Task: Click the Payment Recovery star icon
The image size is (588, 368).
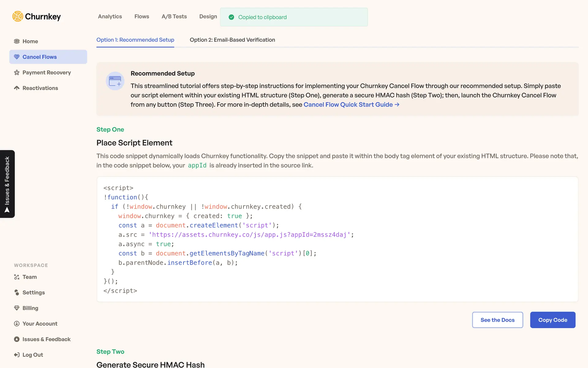Action: click(x=17, y=73)
